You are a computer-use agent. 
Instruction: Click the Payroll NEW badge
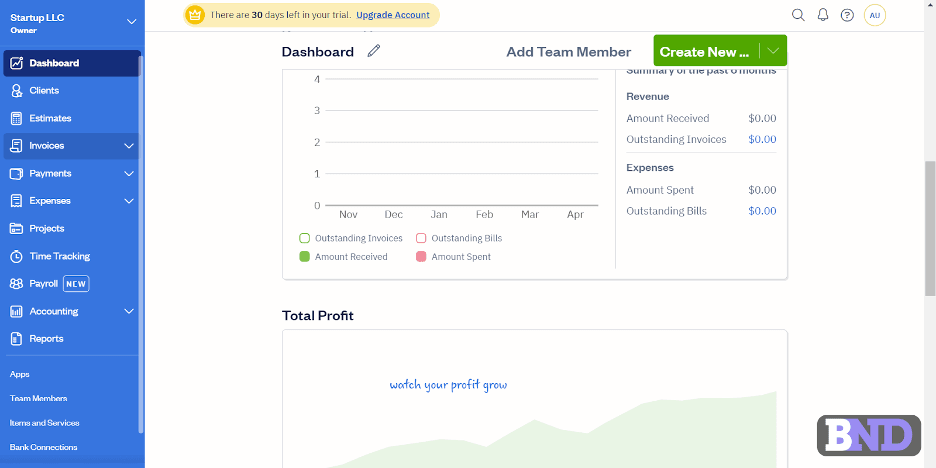(76, 284)
